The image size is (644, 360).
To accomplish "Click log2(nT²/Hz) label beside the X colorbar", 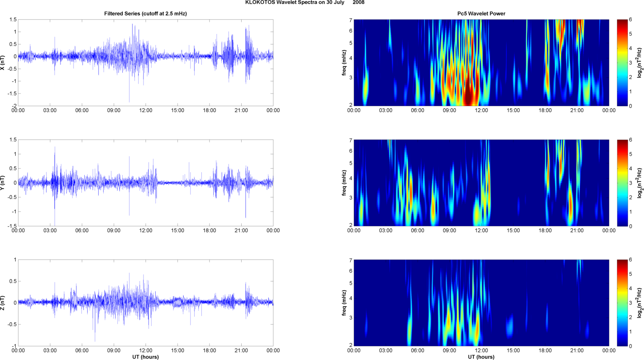I will tap(640, 63).
